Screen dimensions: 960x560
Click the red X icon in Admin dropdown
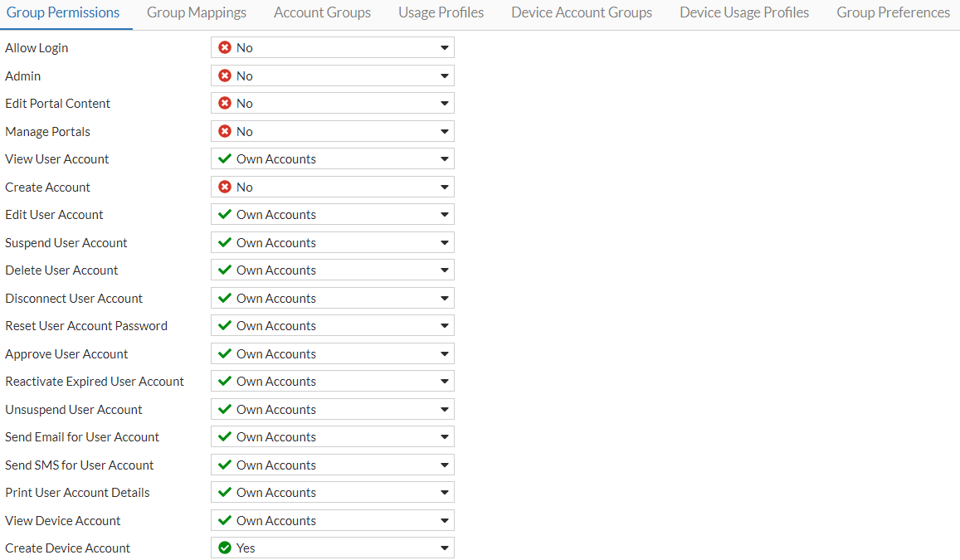(227, 75)
